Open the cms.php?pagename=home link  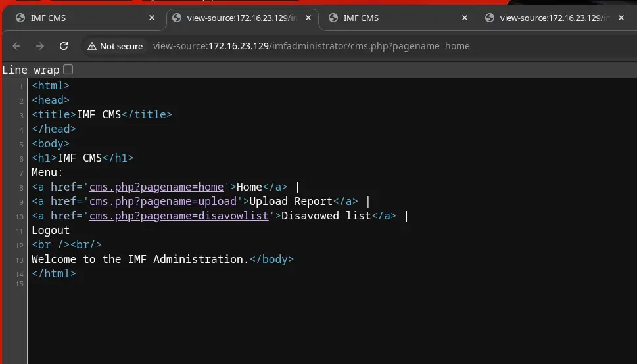156,187
